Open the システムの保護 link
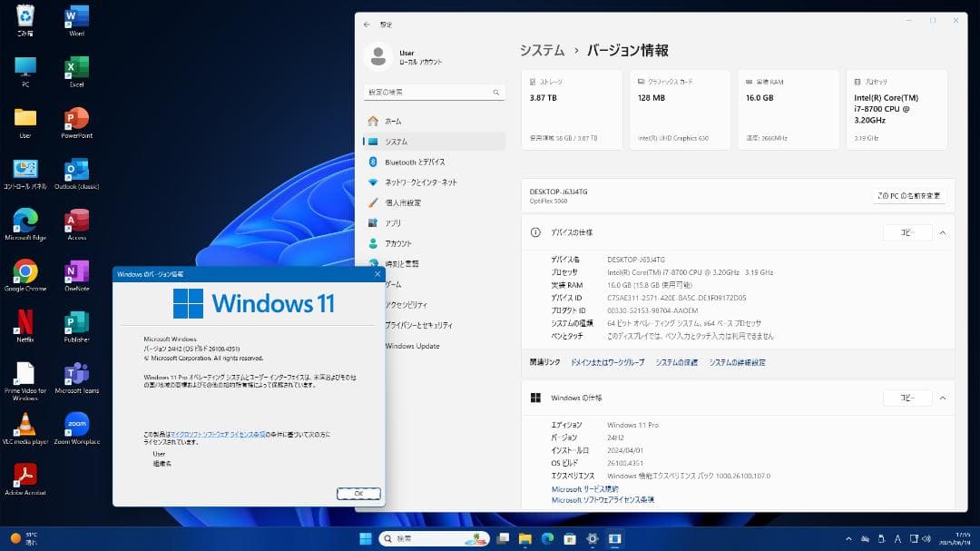 click(675, 361)
